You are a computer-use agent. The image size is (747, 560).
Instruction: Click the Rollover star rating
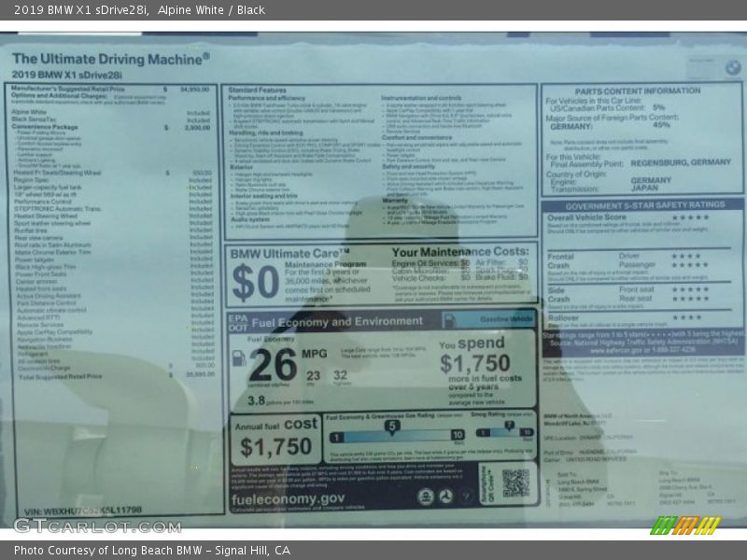pos(687,317)
